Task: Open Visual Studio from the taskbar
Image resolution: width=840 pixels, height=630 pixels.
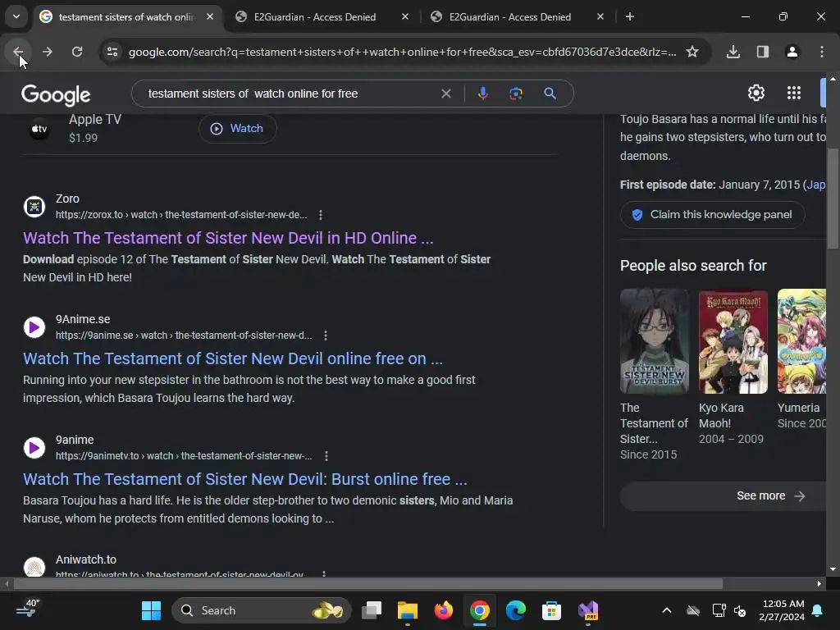Action: click(587, 610)
